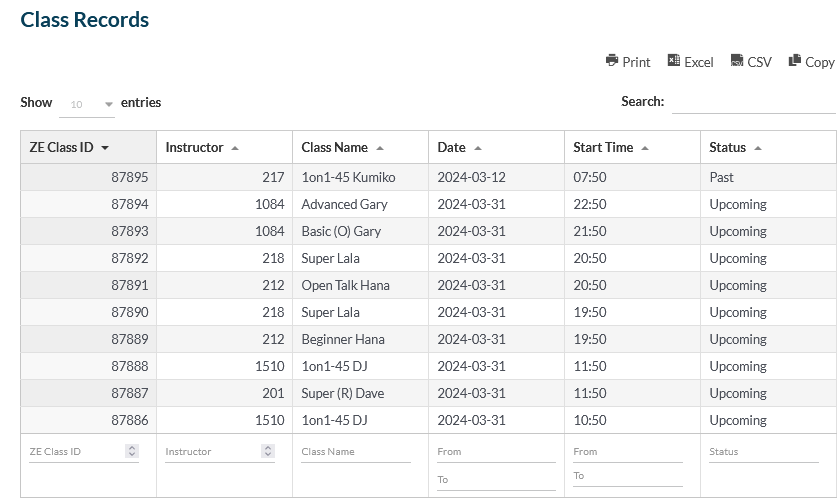Sort by Class Name column arrow
840x502 pixels.
click(380, 148)
